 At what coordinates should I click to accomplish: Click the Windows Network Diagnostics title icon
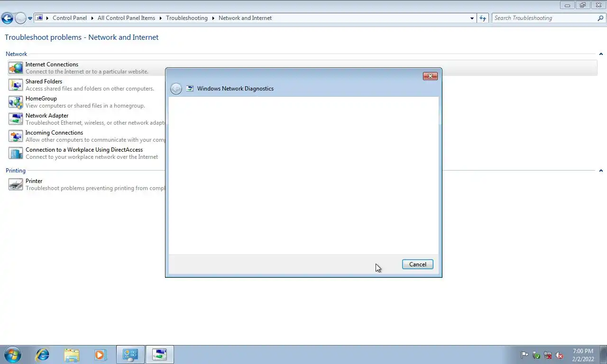point(190,89)
